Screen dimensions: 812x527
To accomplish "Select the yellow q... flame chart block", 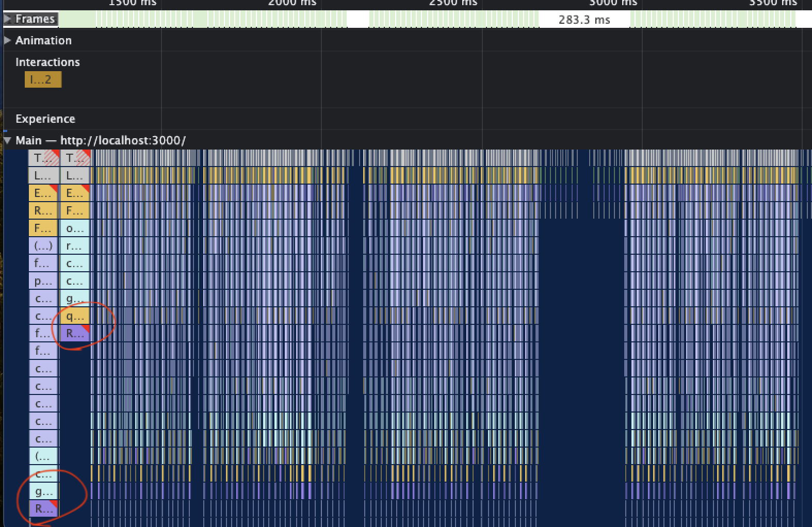I will click(75, 316).
